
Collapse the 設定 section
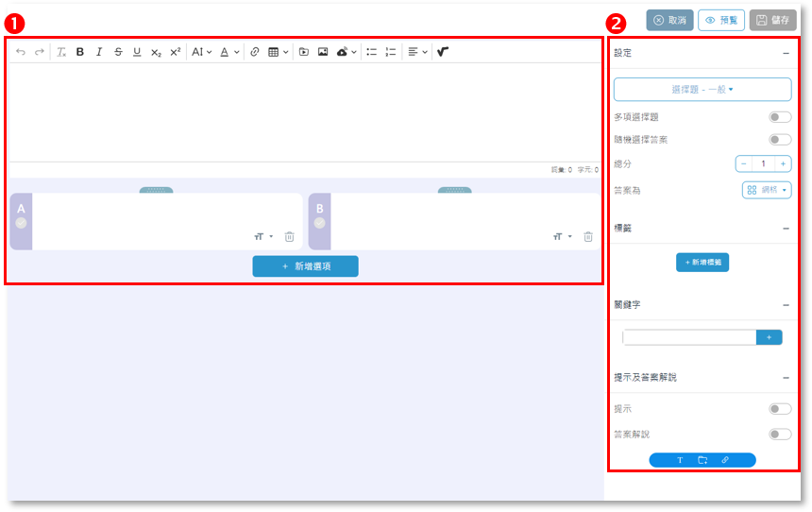click(x=786, y=54)
